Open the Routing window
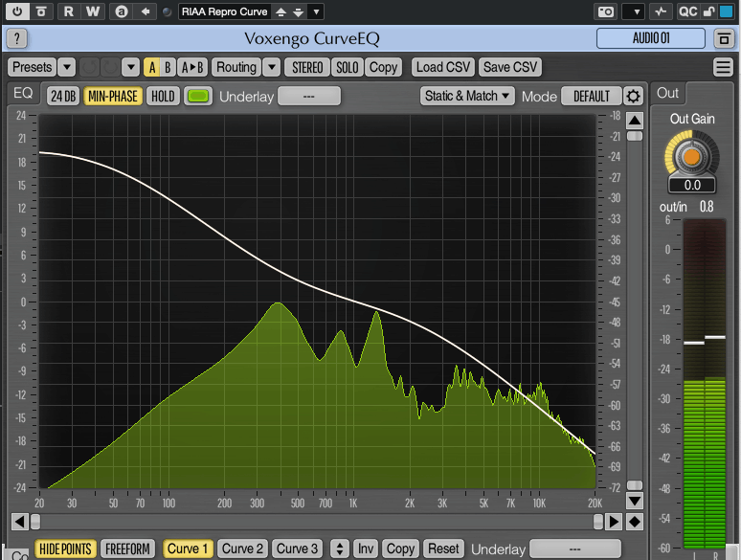 (236, 67)
